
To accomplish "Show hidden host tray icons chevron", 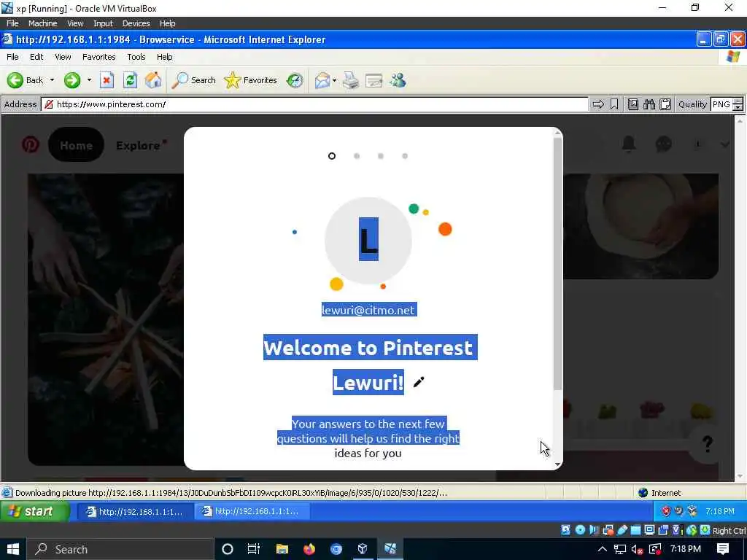I will pyautogui.click(x=602, y=549).
